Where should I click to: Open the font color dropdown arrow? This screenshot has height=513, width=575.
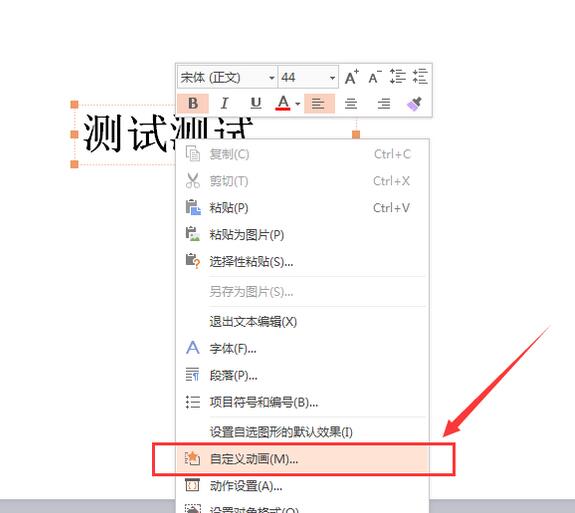pyautogui.click(x=297, y=104)
